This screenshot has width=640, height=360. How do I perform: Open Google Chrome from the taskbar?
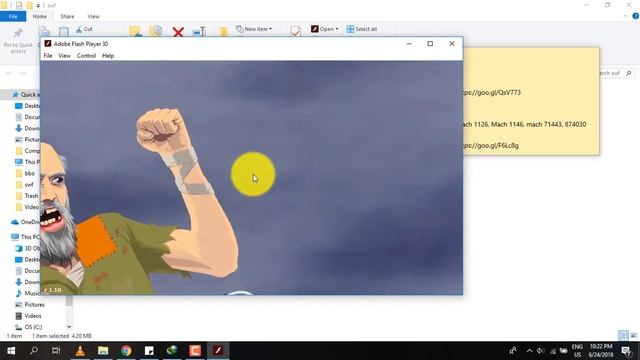pos(126,351)
